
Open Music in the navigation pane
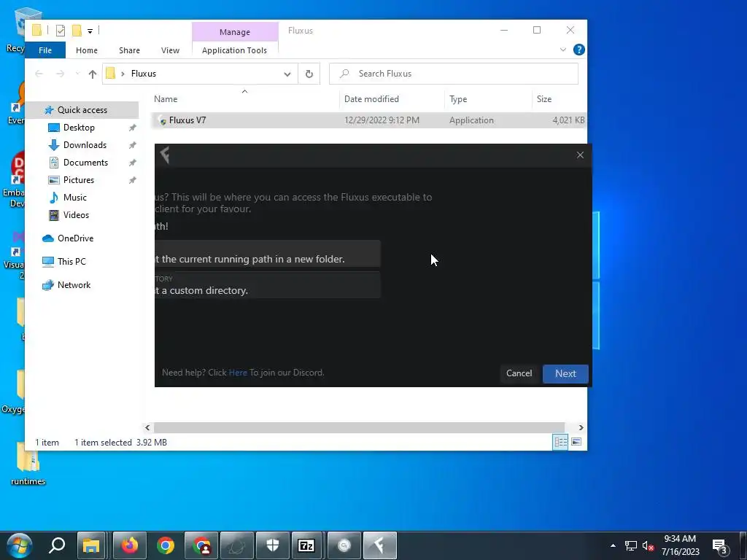point(75,197)
